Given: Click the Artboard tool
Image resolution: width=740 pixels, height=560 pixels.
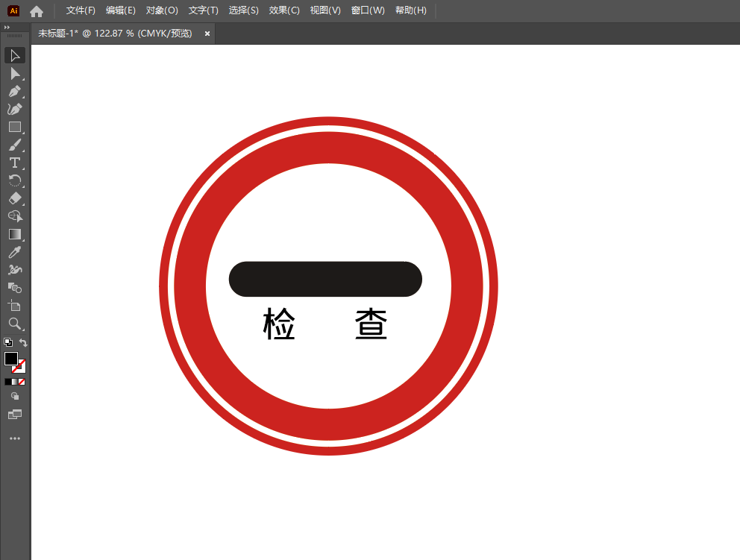Looking at the screenshot, I should pos(14,306).
